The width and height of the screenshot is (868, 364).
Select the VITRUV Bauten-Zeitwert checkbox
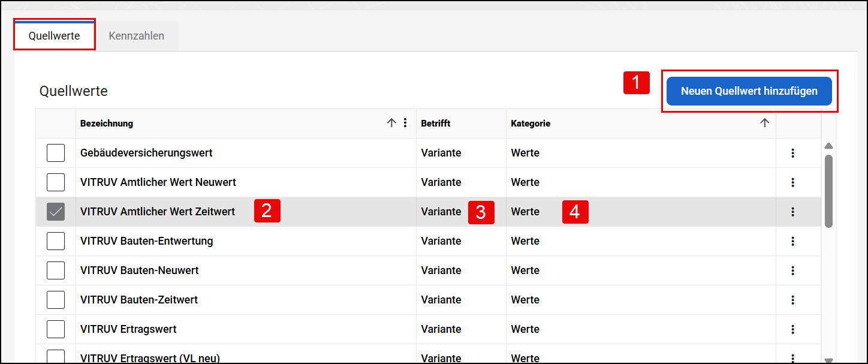56,300
